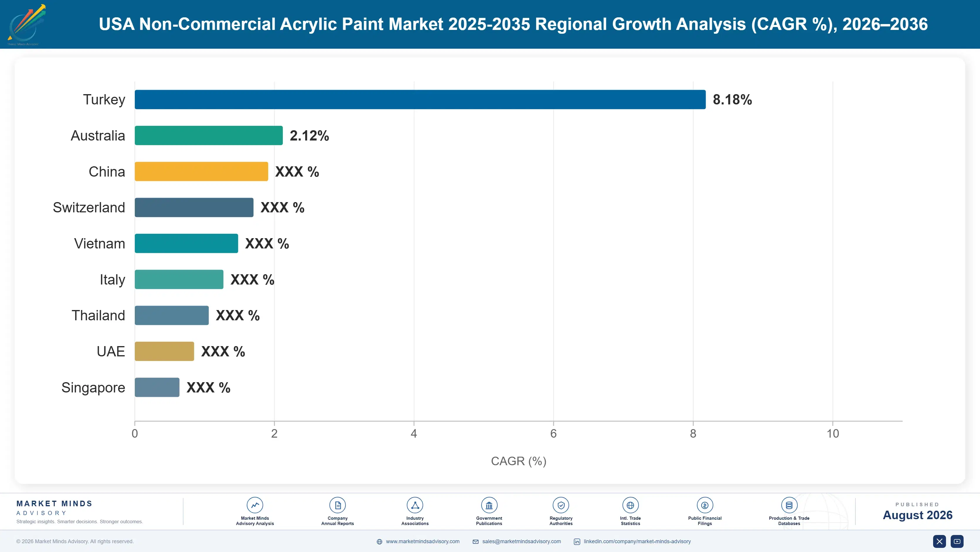Click the teal Vietnam bar
The width and height of the screenshot is (980, 552).
tap(186, 243)
